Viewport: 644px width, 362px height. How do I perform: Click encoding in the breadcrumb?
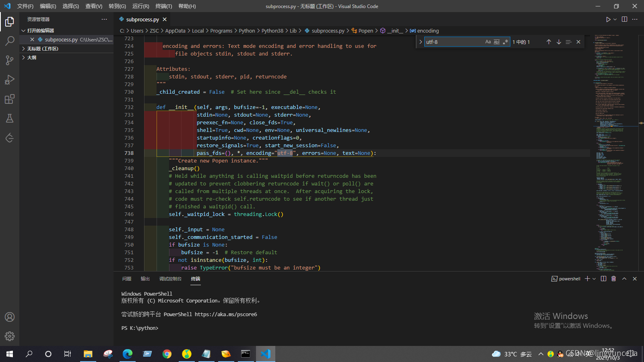point(428,31)
